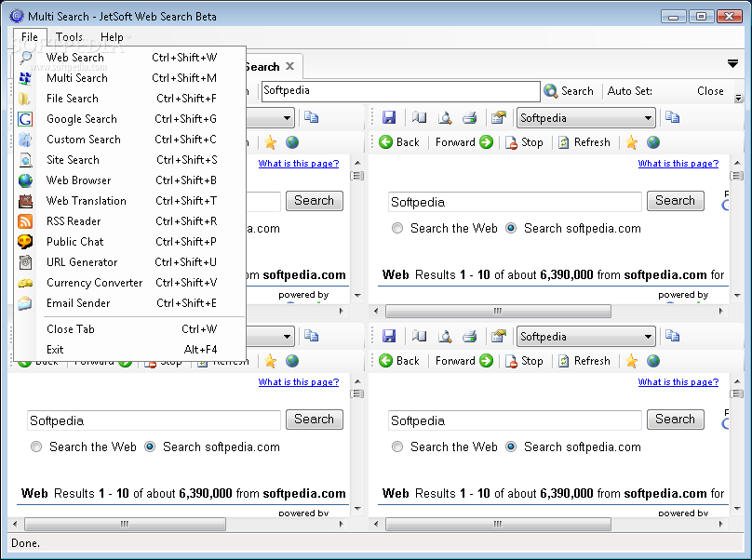Open the bottom-left pane engine dropdown arrow

(x=287, y=337)
